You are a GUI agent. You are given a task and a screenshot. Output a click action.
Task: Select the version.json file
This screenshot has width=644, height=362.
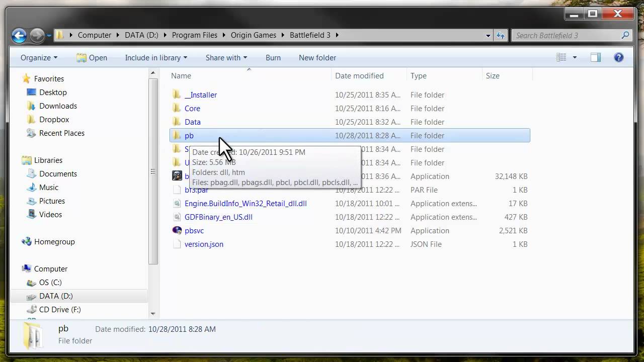coord(204,244)
